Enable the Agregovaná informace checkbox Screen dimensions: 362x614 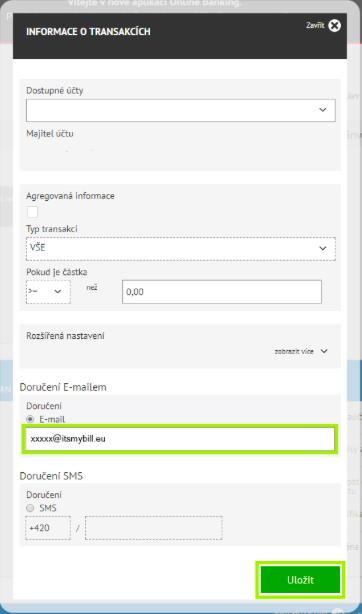pos(32,212)
